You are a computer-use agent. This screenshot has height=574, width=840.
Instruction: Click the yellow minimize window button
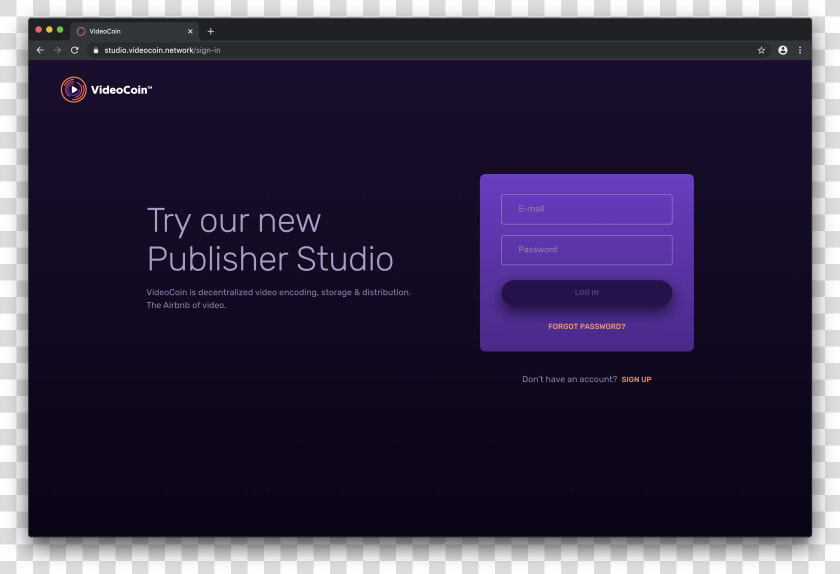pos(49,29)
